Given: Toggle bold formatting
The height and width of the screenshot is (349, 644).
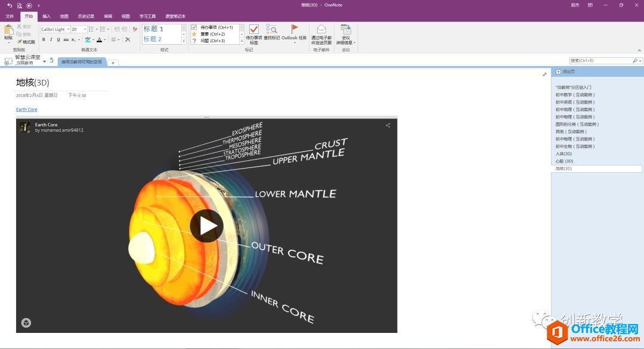Looking at the screenshot, I should pos(44,39).
